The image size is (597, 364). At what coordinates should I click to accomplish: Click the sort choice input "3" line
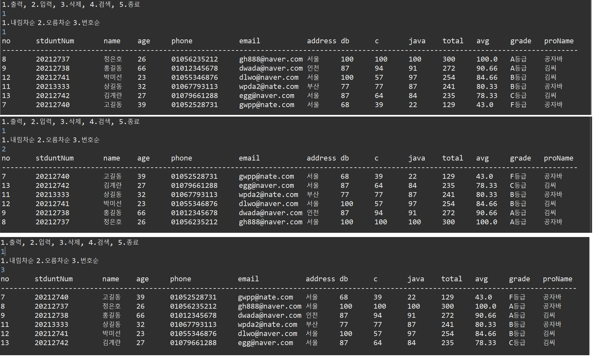click(x=3, y=270)
